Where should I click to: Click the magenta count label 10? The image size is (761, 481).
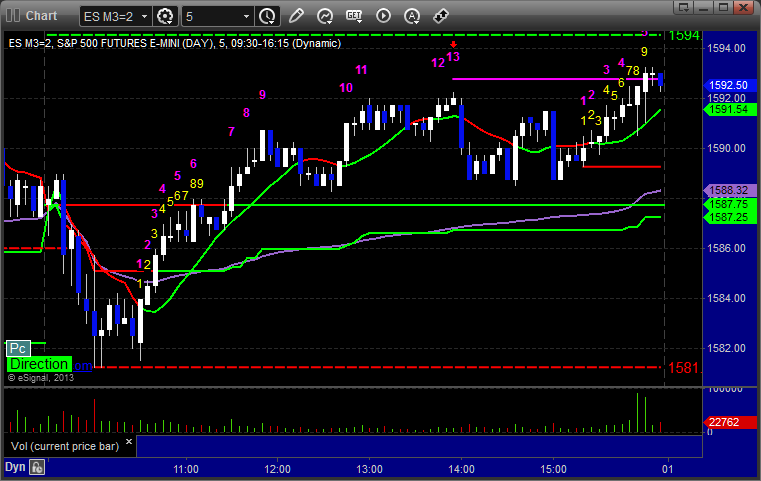click(346, 88)
